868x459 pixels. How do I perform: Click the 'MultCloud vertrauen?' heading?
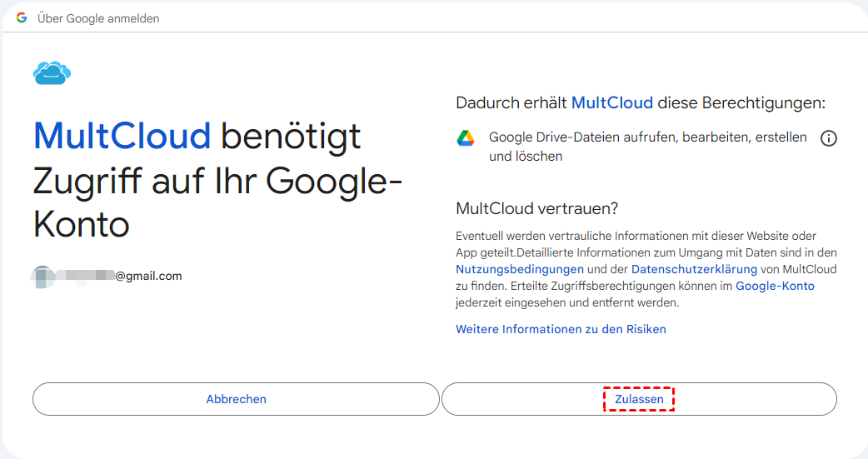tap(536, 209)
